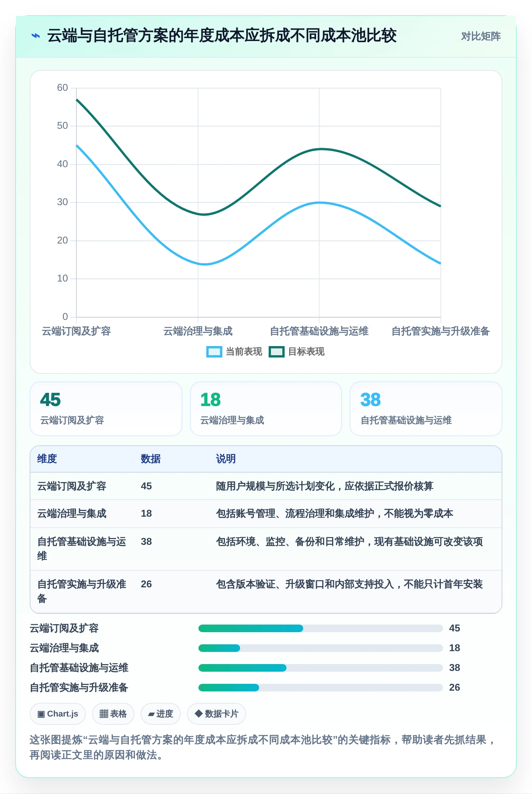Screen dimensions: 532x794
Task: Click the 云端订阅及扩容 progress bar
Action: 321,628
